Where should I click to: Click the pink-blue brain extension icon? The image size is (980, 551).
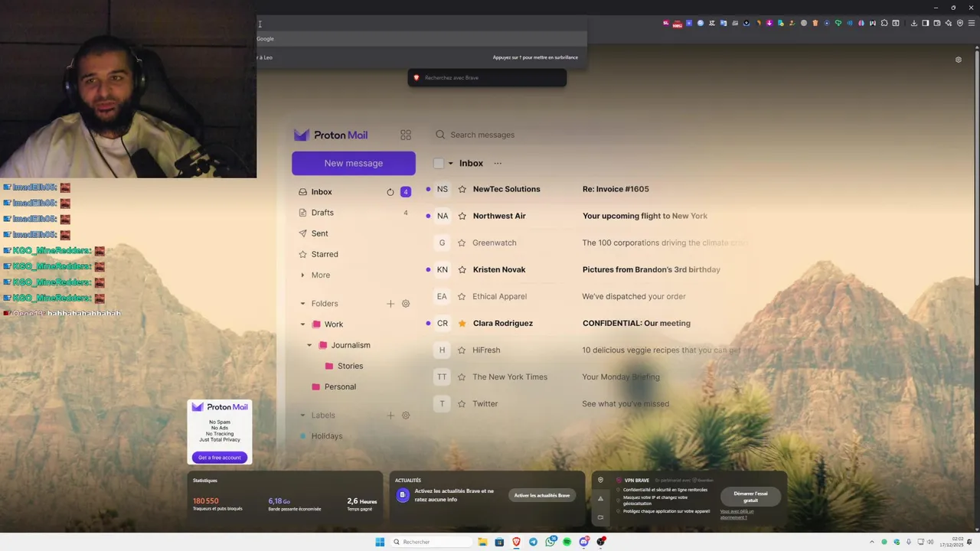click(x=861, y=23)
